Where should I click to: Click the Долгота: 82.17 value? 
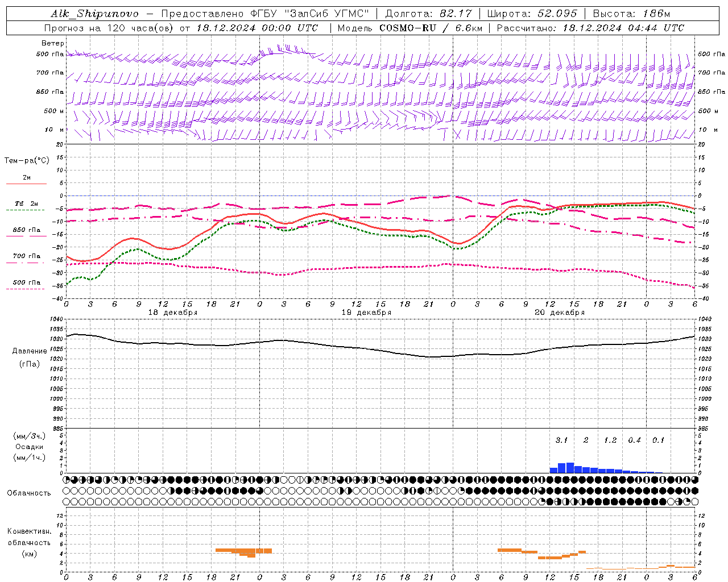429,14
